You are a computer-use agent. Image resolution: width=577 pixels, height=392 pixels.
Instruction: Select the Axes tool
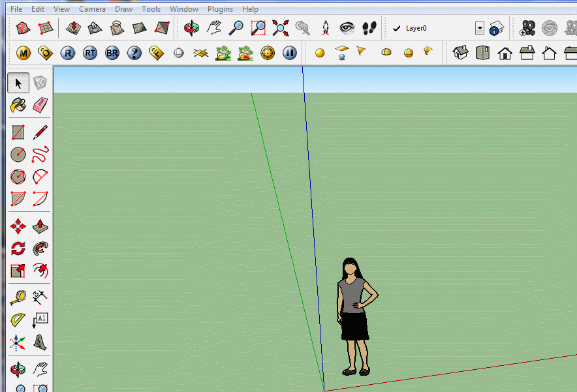coord(18,342)
